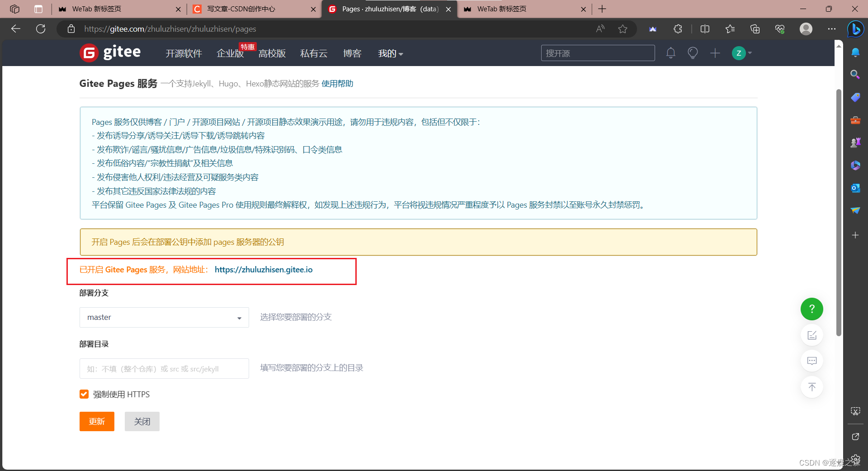The image size is (868, 471).
Task: Open sidebar shopping tag icon
Action: pos(855,97)
